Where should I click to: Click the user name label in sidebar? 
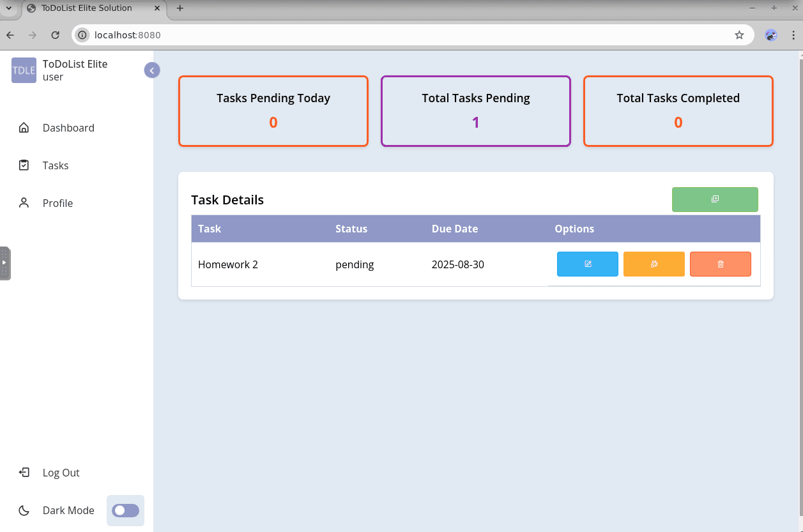pyautogui.click(x=53, y=77)
